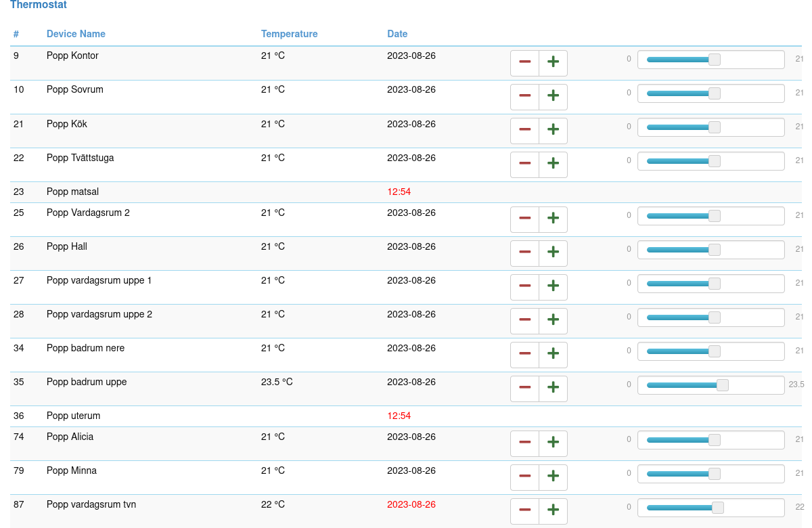
Task: Decrease temperature for Popp badrum nere
Action: click(x=524, y=355)
